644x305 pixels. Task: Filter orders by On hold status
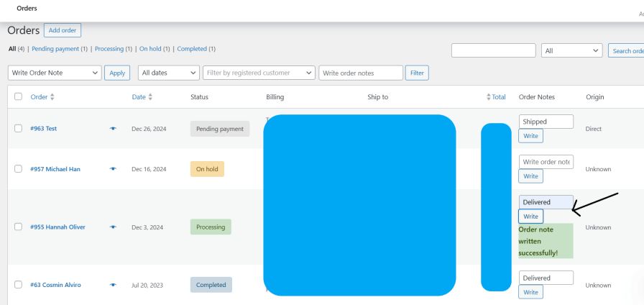click(x=150, y=48)
